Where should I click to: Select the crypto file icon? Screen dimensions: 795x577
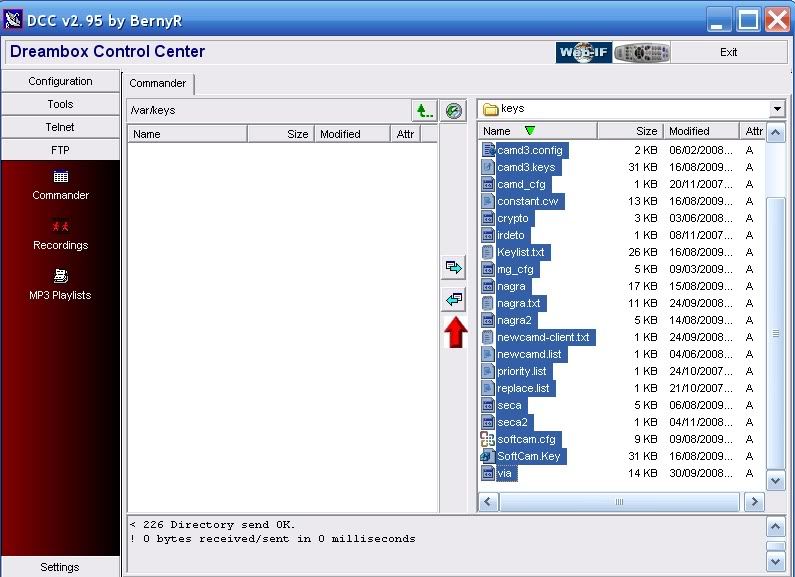488,218
